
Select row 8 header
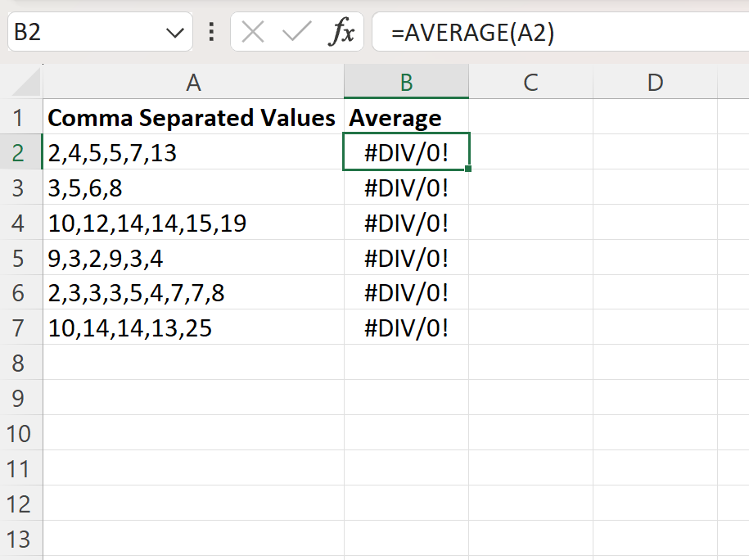click(21, 364)
